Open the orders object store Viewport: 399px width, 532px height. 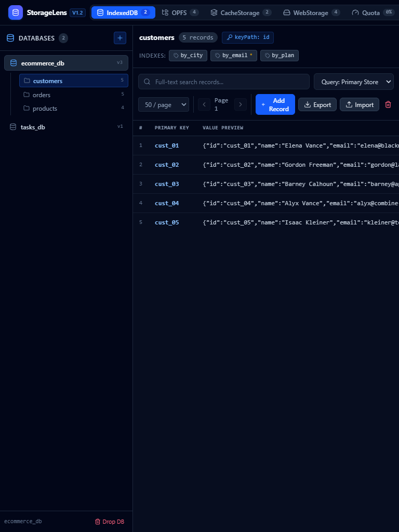(74, 95)
